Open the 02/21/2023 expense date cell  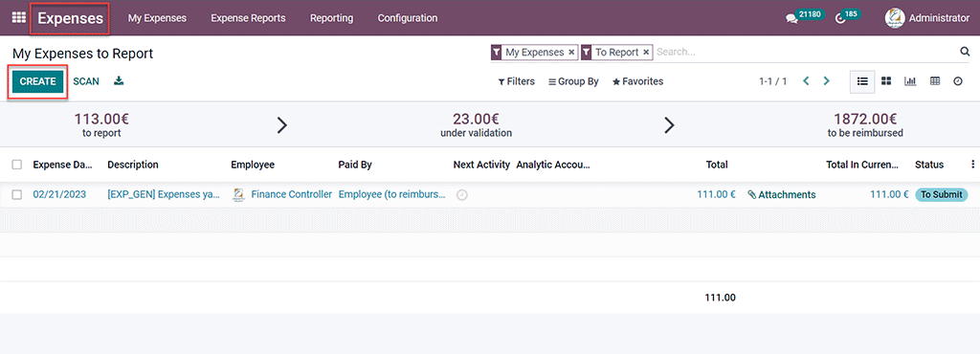(x=59, y=195)
